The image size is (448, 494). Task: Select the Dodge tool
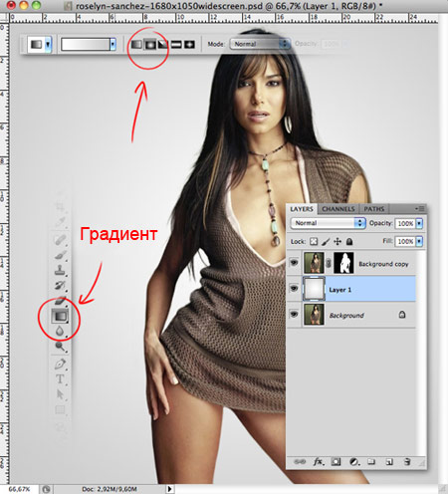[60, 346]
